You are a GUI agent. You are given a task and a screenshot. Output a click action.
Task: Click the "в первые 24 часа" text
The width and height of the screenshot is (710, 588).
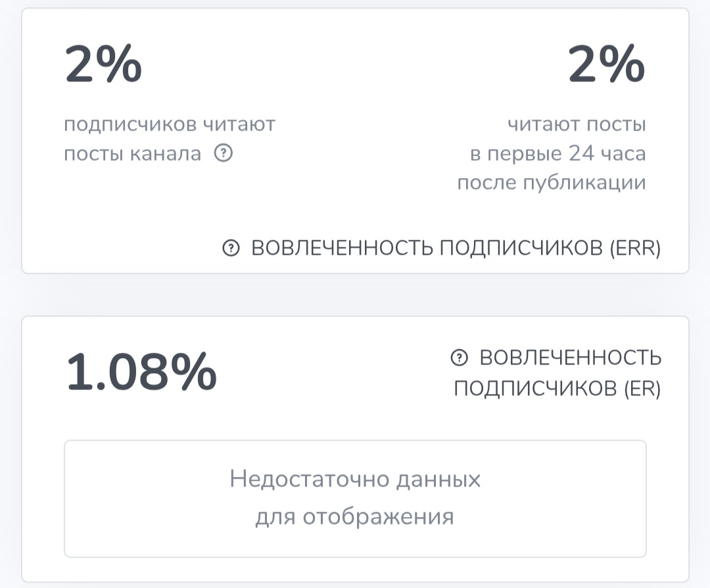557,154
